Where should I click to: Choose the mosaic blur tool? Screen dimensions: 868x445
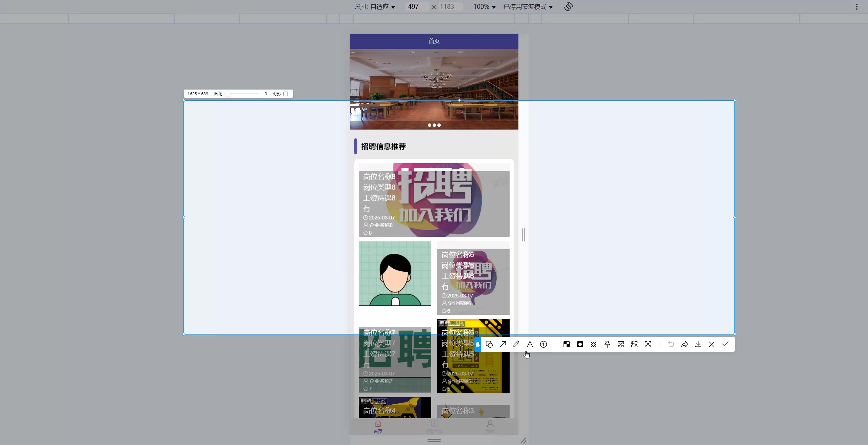tap(567, 344)
